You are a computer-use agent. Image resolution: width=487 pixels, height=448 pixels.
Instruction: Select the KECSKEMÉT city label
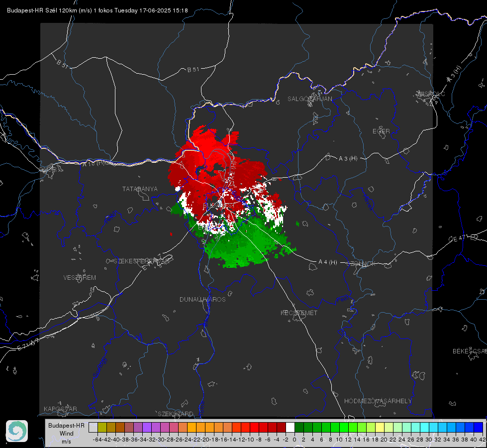tap(299, 313)
